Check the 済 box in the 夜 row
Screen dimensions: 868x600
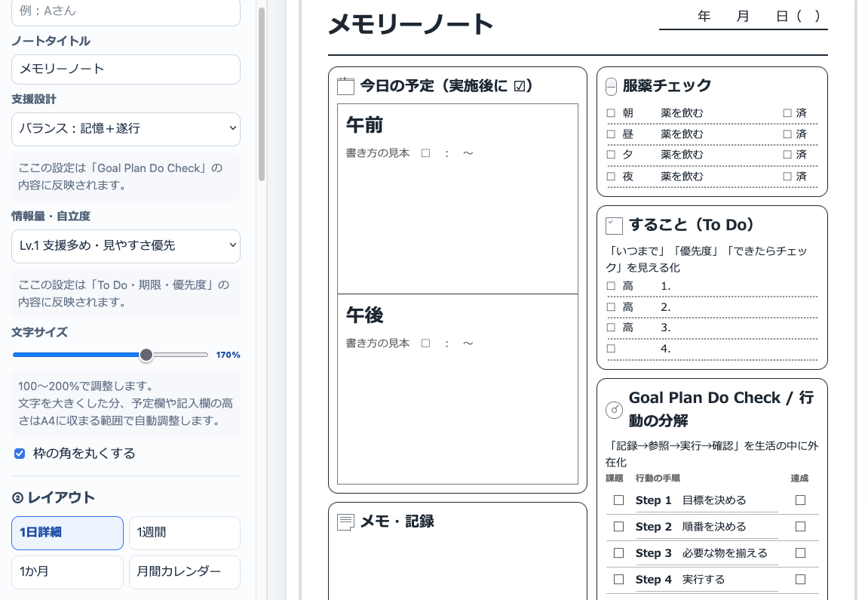pyautogui.click(x=787, y=176)
